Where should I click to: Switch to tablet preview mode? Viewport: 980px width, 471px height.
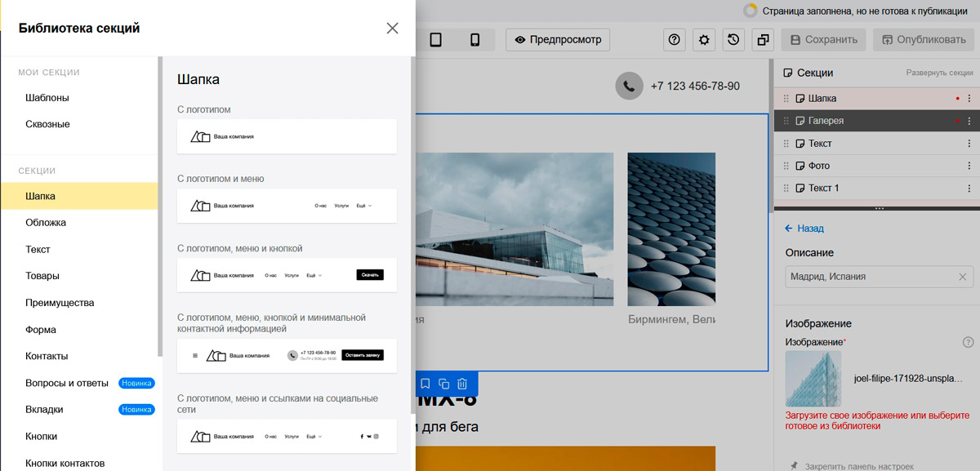[x=436, y=40]
